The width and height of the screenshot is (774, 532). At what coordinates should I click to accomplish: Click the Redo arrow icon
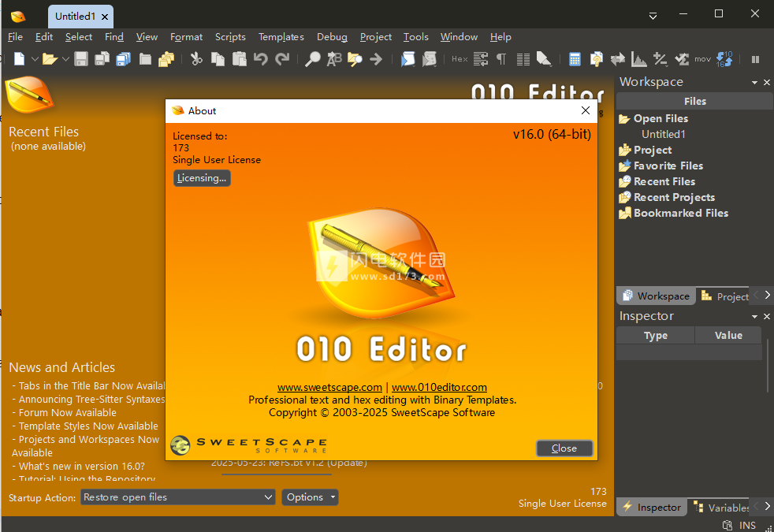coord(282,59)
